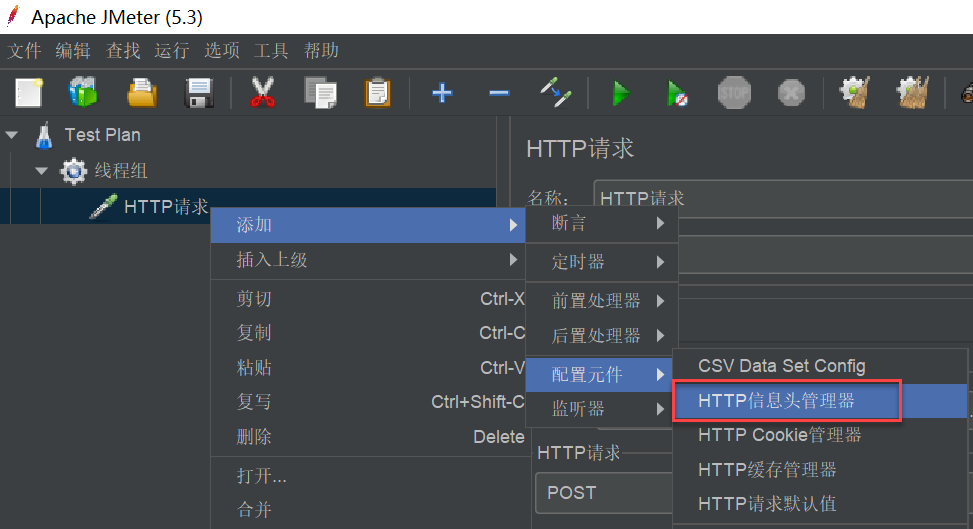Click the HTTP请求 pipette icon in tree
Image resolution: width=973 pixels, height=529 pixels.
[x=103, y=207]
